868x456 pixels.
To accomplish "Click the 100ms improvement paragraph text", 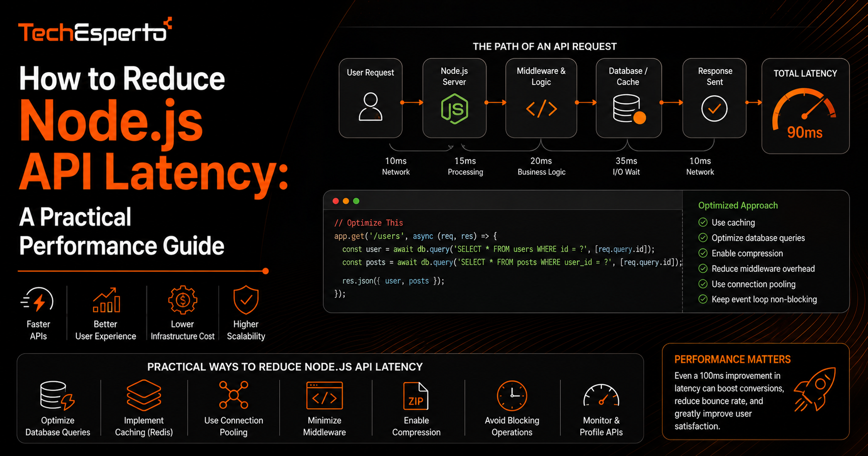I will (730, 401).
